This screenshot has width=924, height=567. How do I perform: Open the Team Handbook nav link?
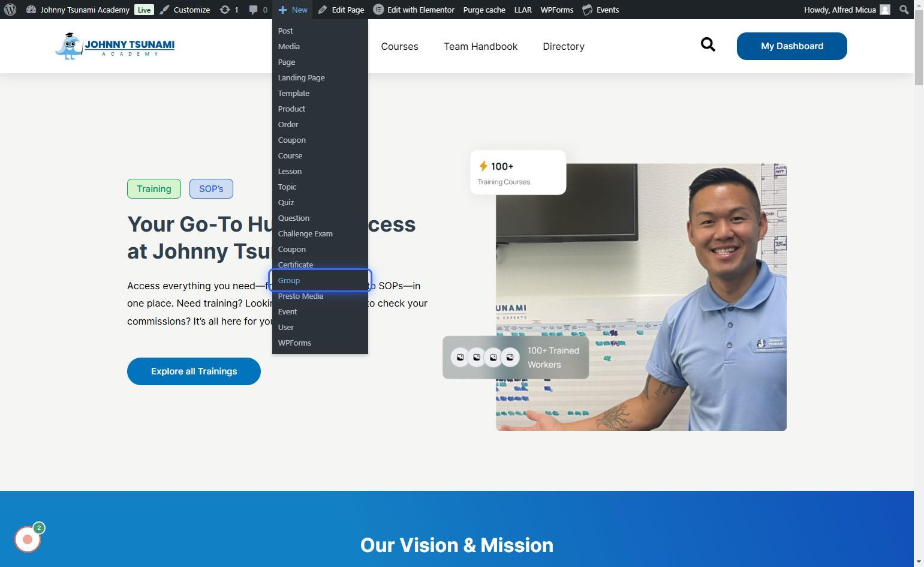[480, 46]
